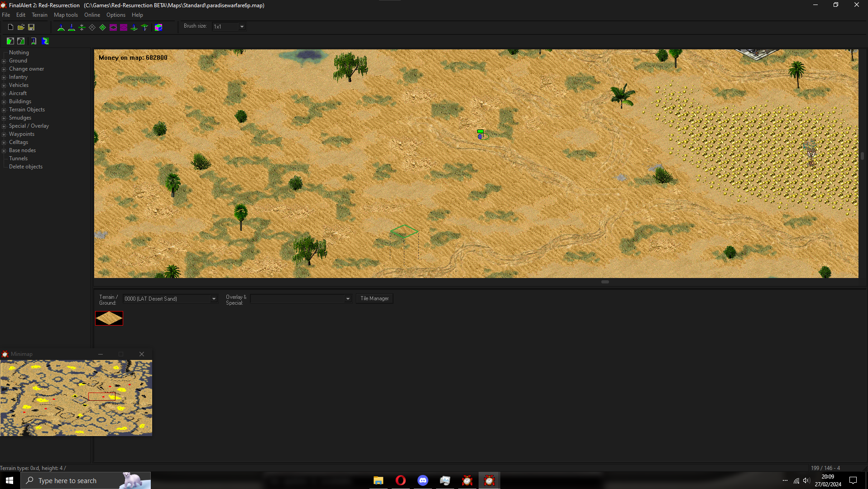Hide tileset with empty diamond icon
The image size is (868, 489).
point(92,28)
